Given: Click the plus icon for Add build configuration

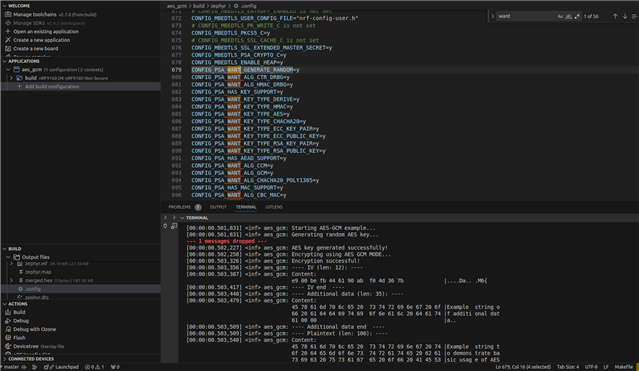Looking at the screenshot, I should coord(19,86).
